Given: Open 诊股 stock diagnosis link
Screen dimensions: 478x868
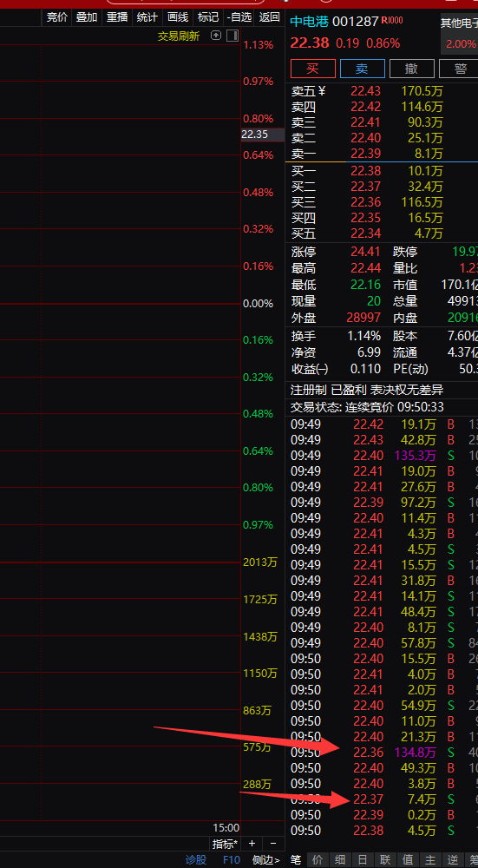Looking at the screenshot, I should click(x=196, y=859).
